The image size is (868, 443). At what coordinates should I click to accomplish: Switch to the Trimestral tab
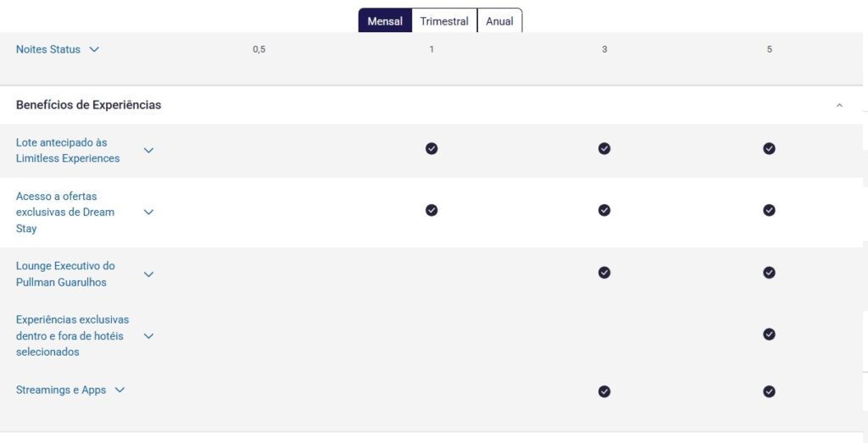click(x=444, y=21)
